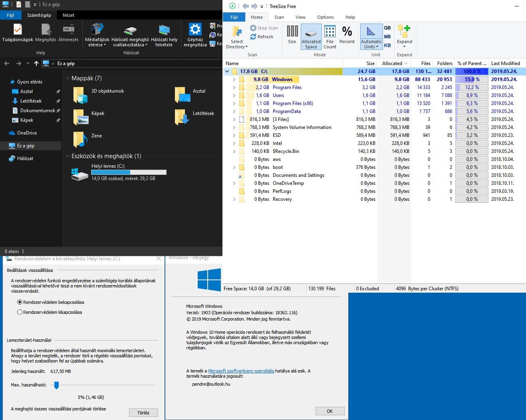526x420 pixels.
Task: Select File Count mode
Action: coord(330,37)
